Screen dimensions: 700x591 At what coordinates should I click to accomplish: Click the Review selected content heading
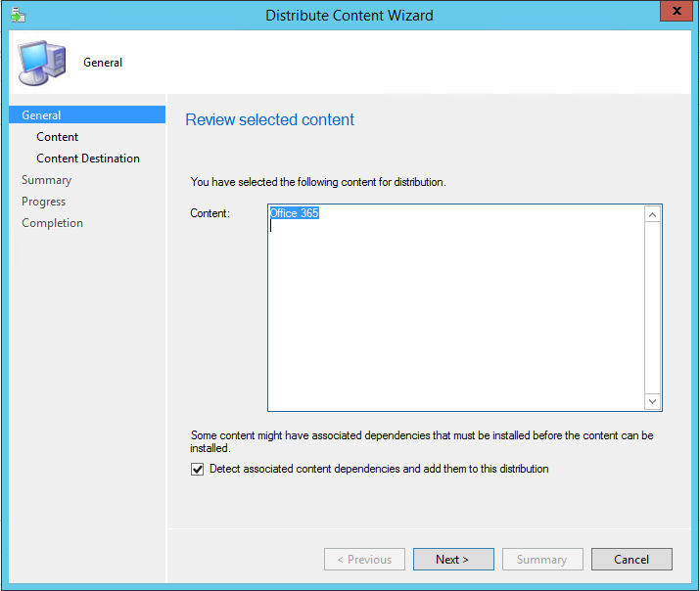(x=269, y=119)
